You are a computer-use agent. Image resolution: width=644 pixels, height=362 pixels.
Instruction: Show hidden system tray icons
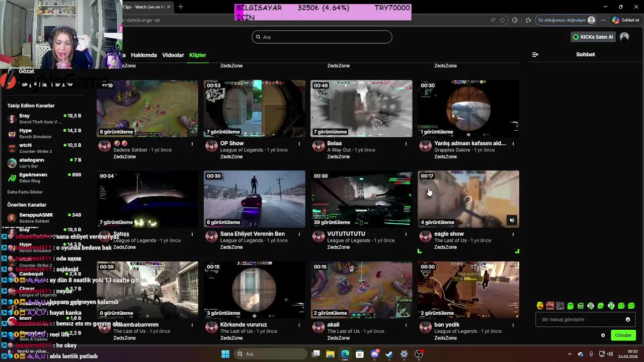[x=570, y=354]
